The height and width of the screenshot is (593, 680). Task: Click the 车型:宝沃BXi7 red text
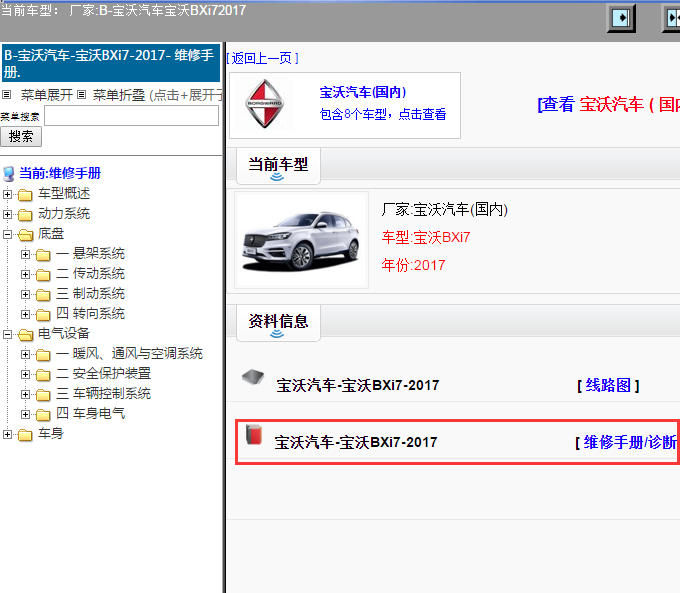[x=426, y=237]
